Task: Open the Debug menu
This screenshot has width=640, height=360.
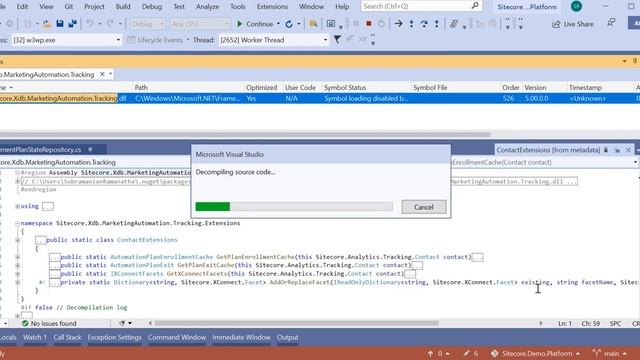Action: tap(151, 7)
